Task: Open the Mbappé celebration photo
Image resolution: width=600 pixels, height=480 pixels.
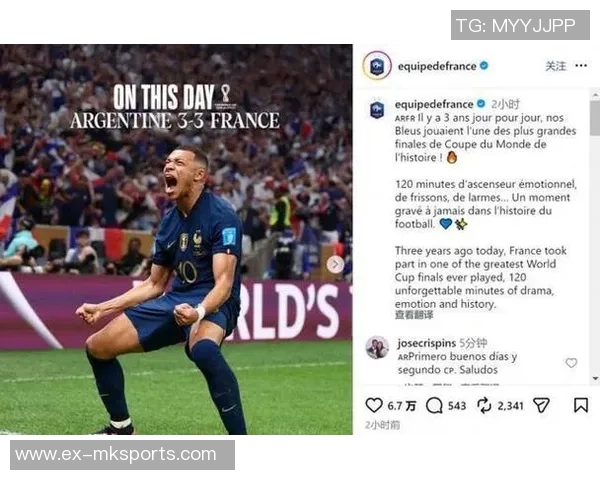Action: [x=176, y=239]
